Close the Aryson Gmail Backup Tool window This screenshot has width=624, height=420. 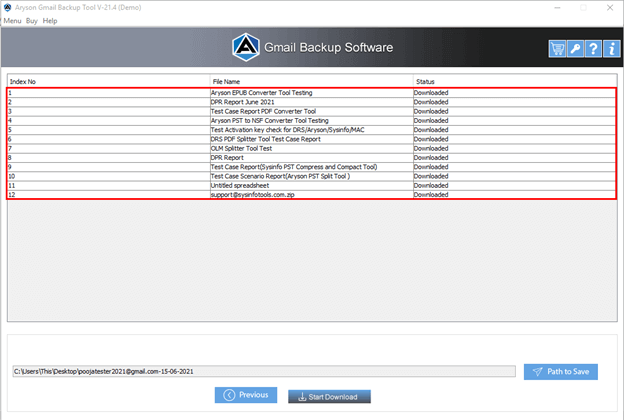pyautogui.click(x=610, y=8)
